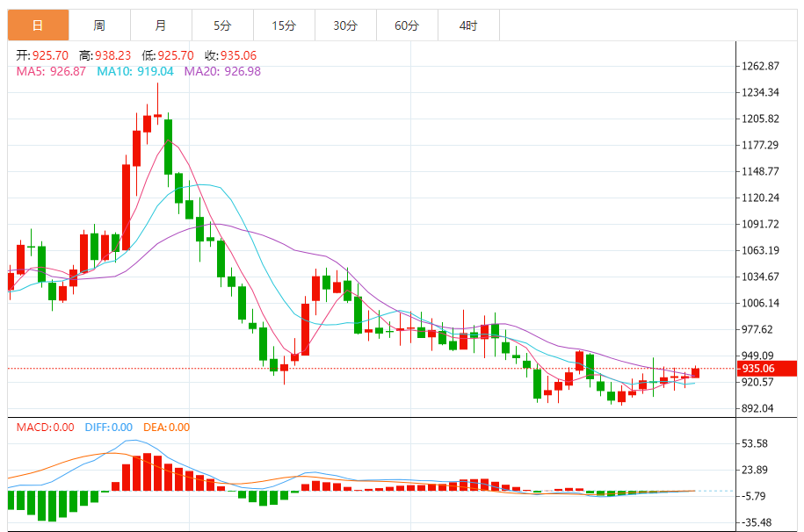Click the 23.89 MACD axis label
This screenshot has width=804, height=532.
[x=755, y=470]
